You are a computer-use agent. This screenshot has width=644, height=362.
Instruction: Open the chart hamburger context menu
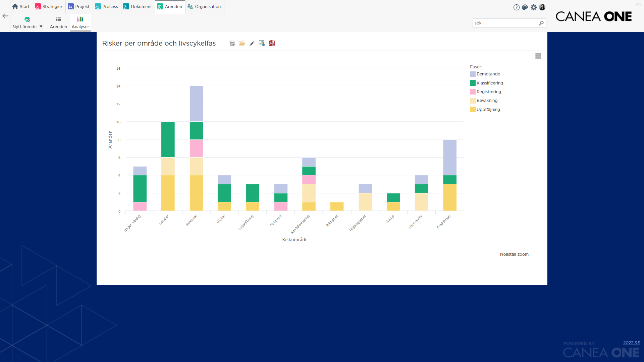click(x=538, y=56)
